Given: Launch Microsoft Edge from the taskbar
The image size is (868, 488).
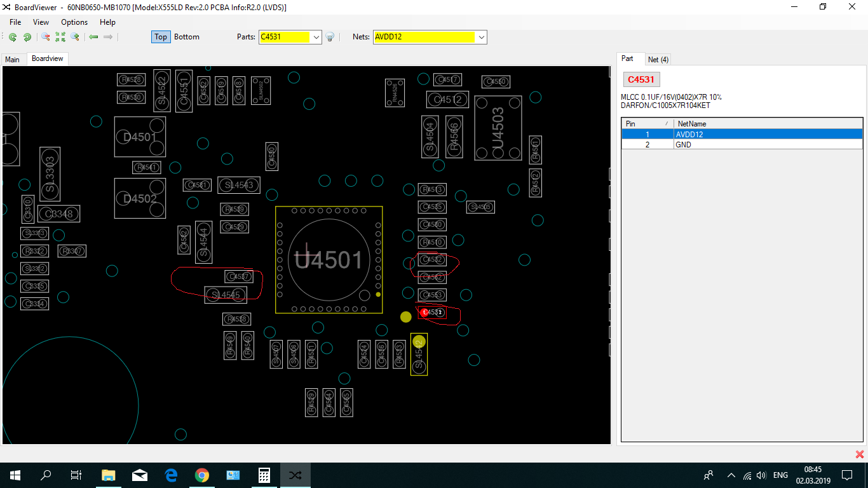Looking at the screenshot, I should (170, 475).
